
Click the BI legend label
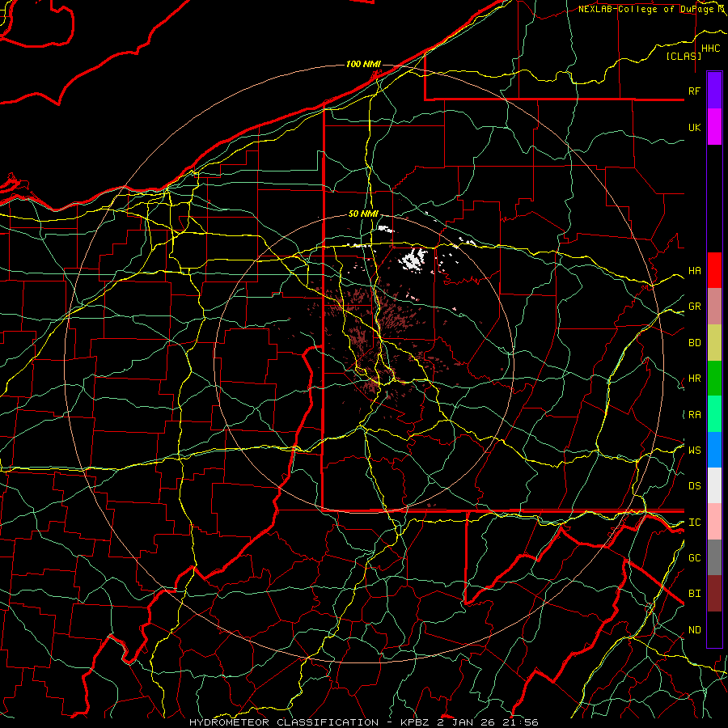694,594
